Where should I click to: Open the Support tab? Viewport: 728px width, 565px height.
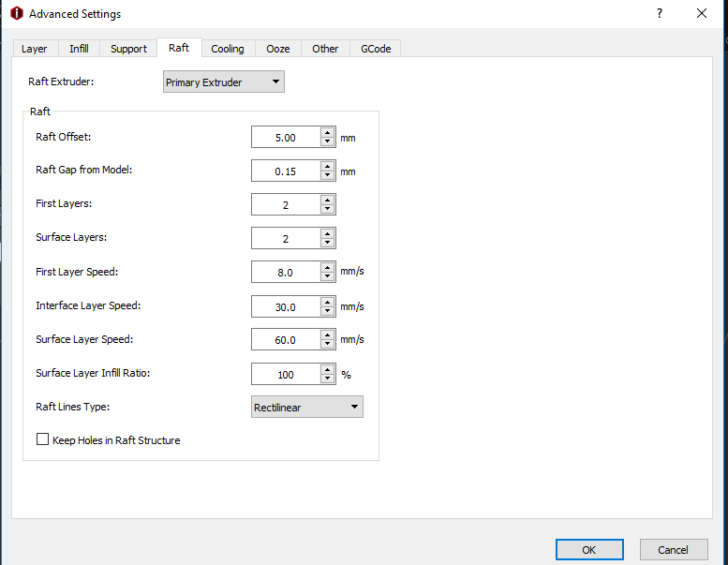click(128, 49)
